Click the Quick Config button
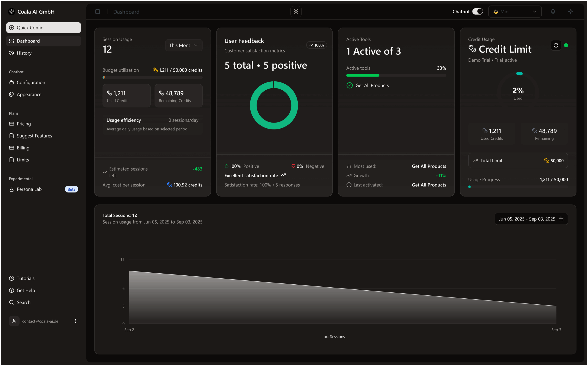This screenshot has height=366, width=588. 43,28
